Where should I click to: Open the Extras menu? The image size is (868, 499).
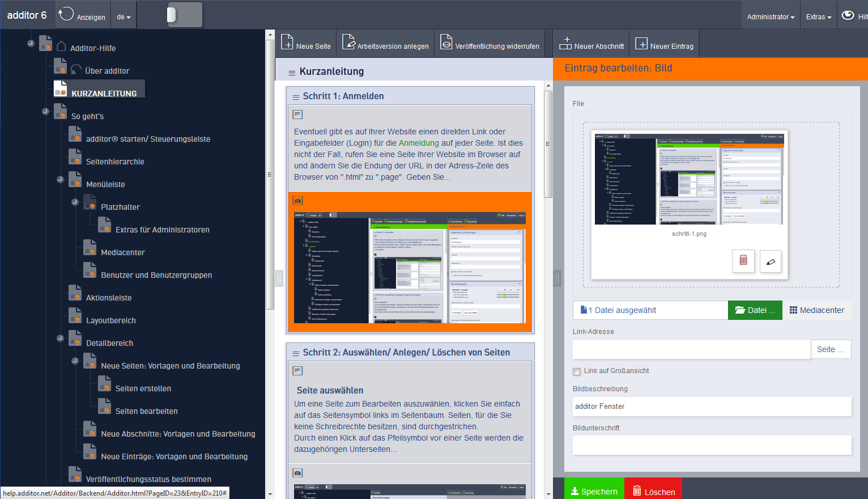click(x=818, y=17)
